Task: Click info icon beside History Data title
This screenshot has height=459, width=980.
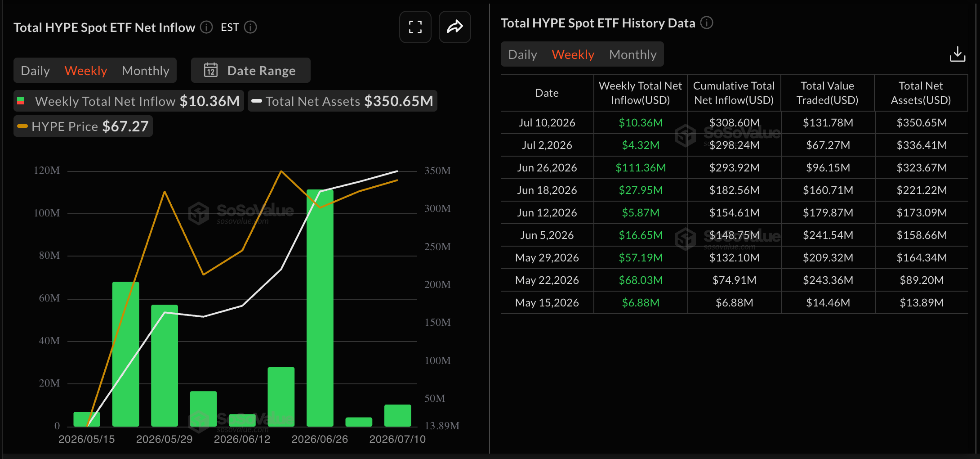Action: point(707,22)
